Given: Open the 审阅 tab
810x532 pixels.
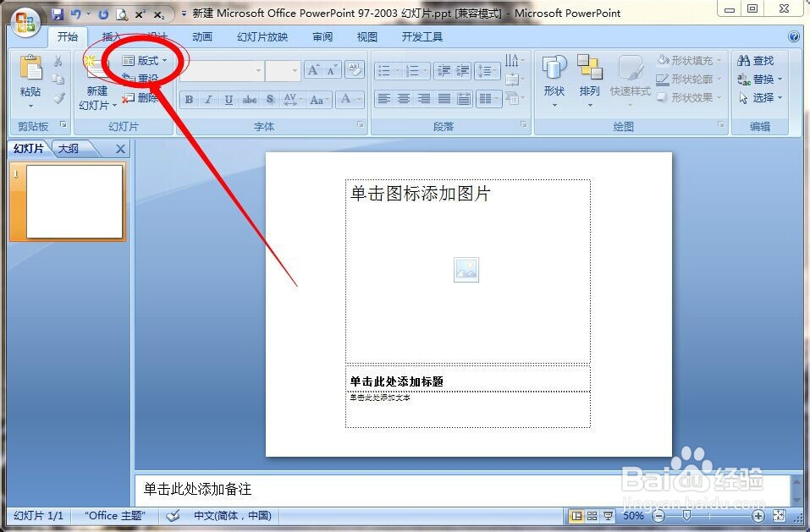Looking at the screenshot, I should click(322, 36).
